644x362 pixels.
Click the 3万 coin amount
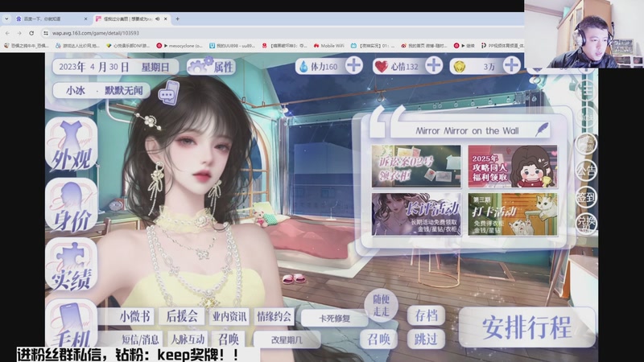click(x=489, y=67)
